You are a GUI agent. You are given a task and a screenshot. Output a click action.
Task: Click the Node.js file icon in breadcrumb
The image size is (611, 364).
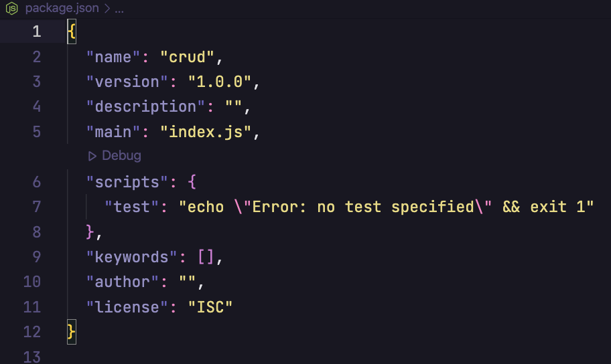(x=11, y=8)
